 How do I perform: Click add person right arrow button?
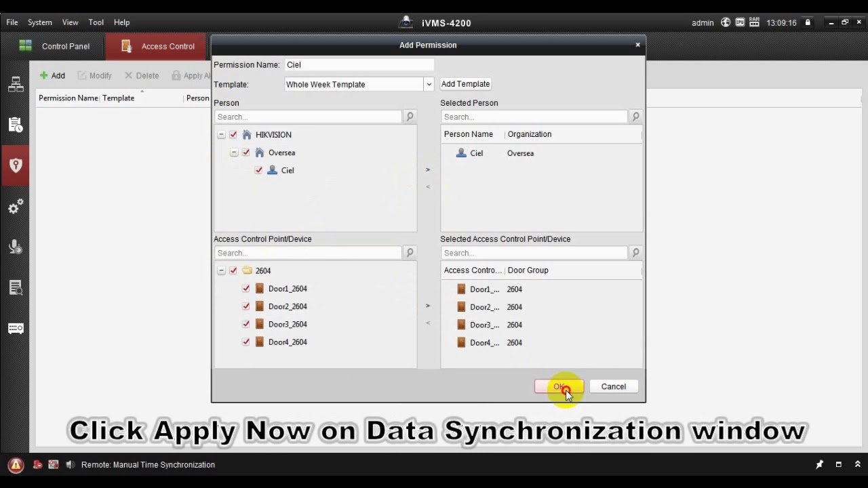click(428, 169)
